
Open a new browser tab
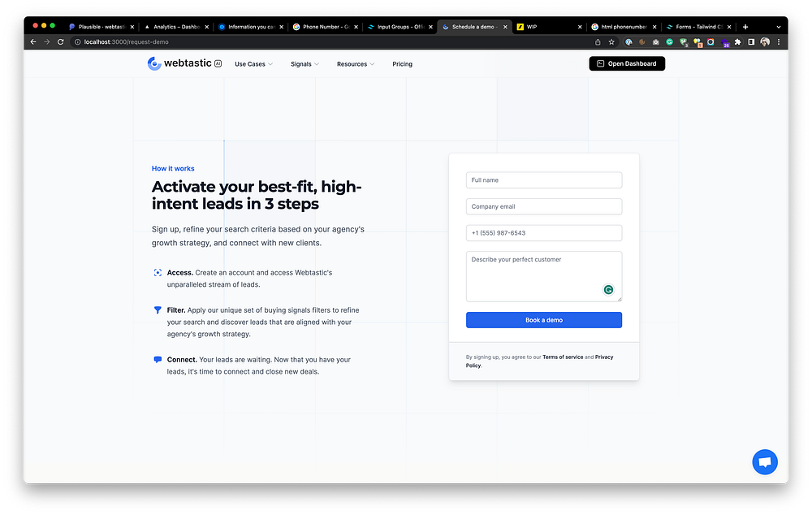click(x=745, y=27)
